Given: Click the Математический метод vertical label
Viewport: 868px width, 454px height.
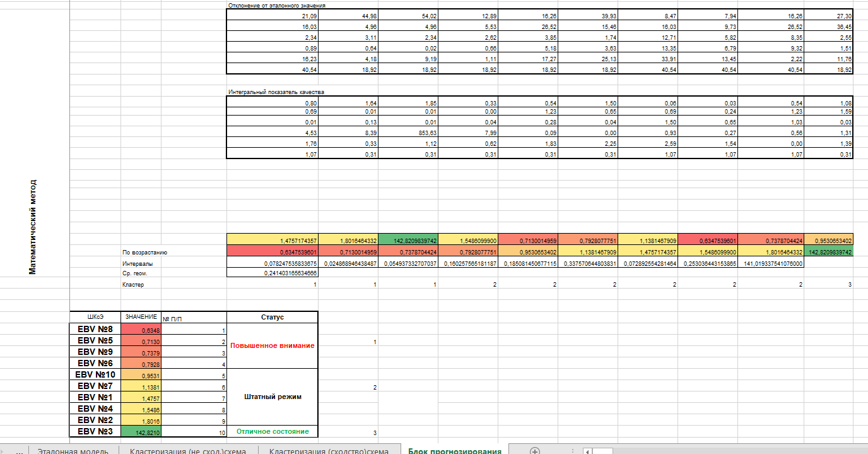Looking at the screenshot, I should point(33,227).
